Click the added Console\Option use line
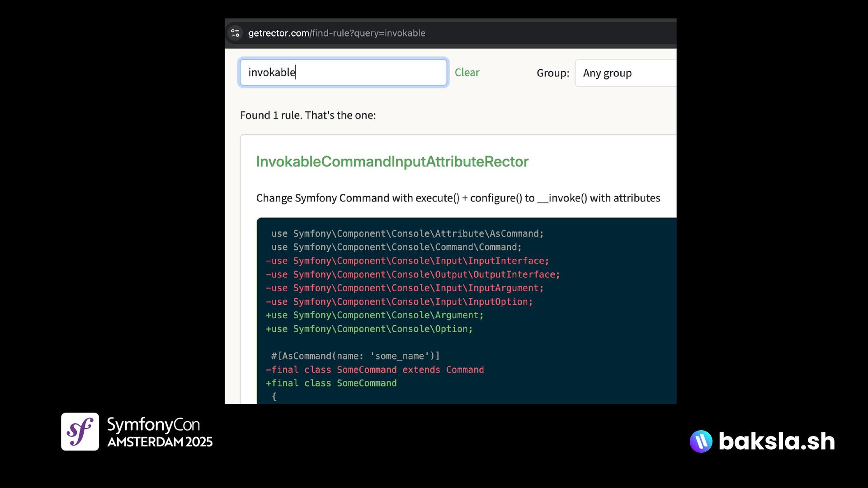868x488 pixels. [x=369, y=329]
